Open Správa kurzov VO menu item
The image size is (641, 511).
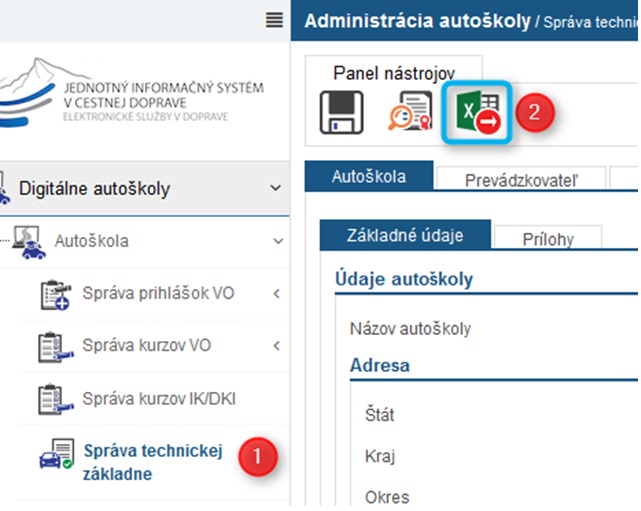coord(147,346)
